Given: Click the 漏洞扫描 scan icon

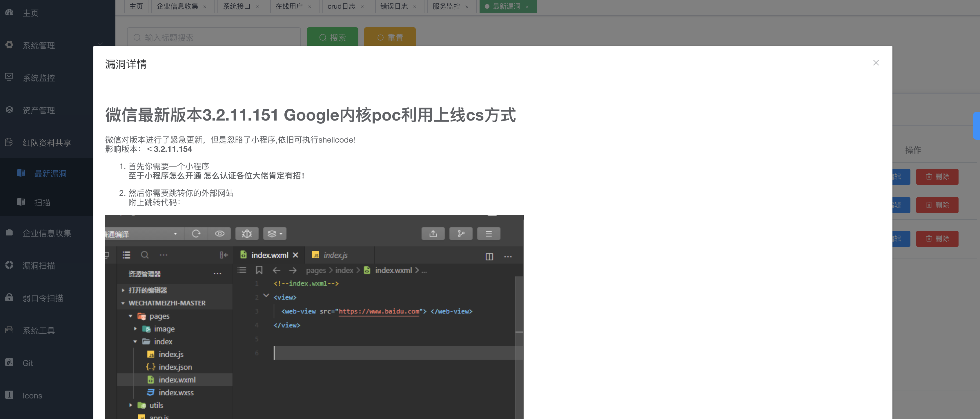Looking at the screenshot, I should point(10,265).
